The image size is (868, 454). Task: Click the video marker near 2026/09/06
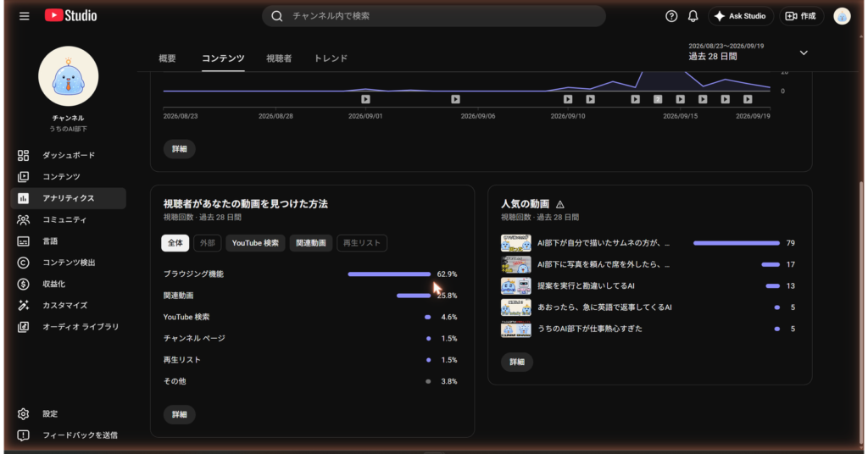(455, 100)
